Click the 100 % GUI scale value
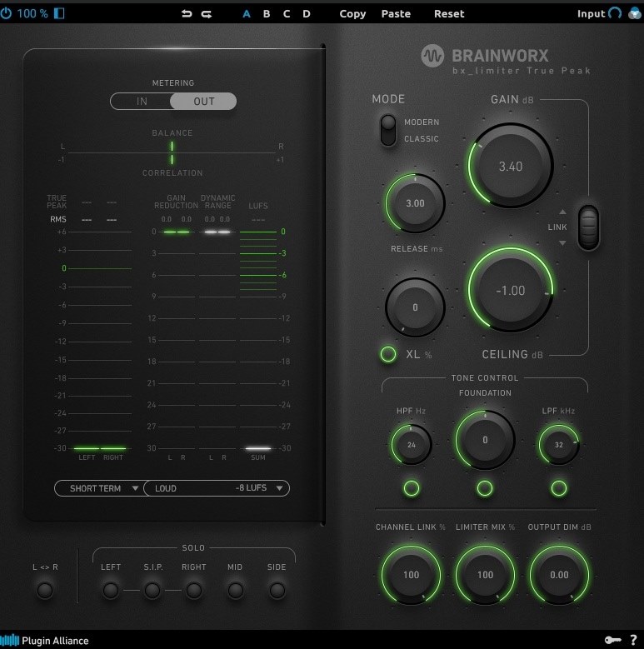The height and width of the screenshot is (649, 644). [x=32, y=13]
